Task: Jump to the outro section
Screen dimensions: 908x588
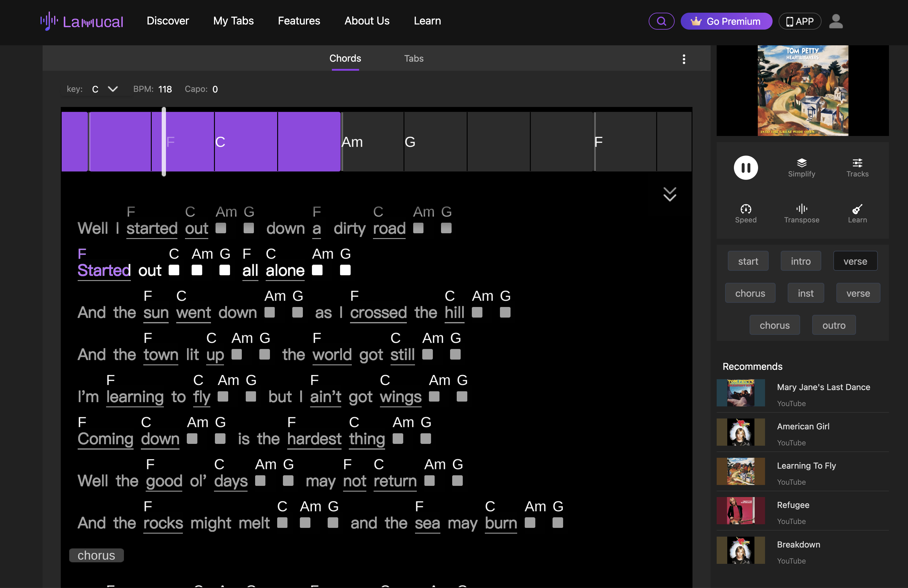Action: click(834, 325)
